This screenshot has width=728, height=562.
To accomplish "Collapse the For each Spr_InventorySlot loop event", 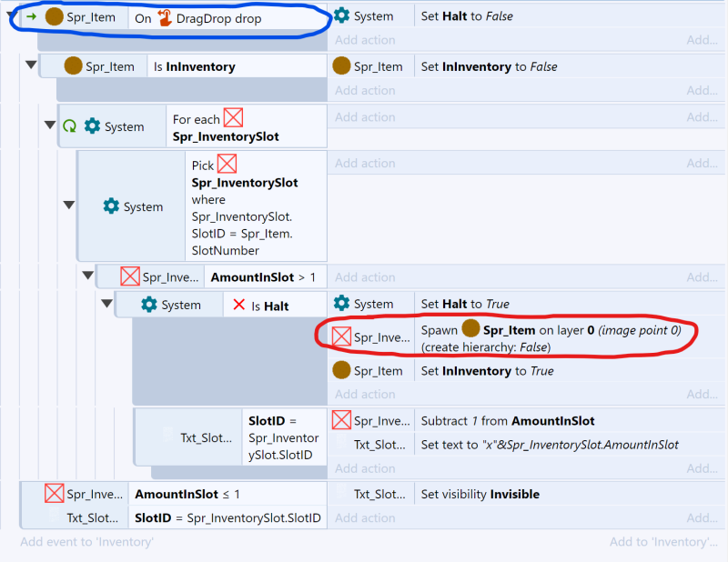I will point(49,125).
